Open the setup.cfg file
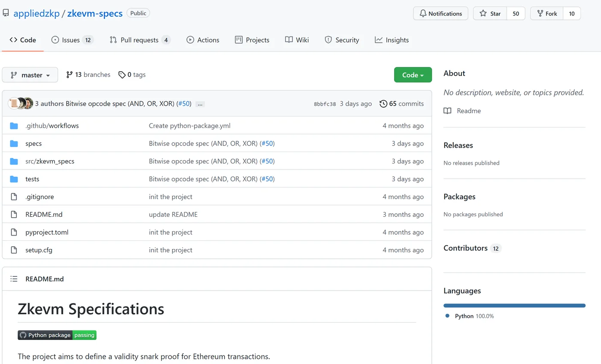601x364 pixels. [39, 250]
